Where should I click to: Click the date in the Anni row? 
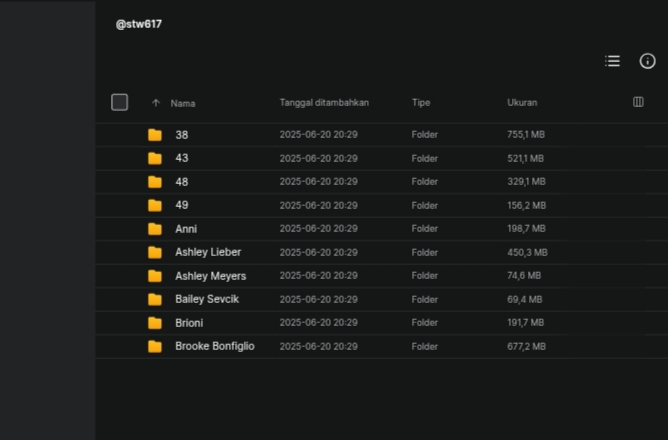pos(318,228)
